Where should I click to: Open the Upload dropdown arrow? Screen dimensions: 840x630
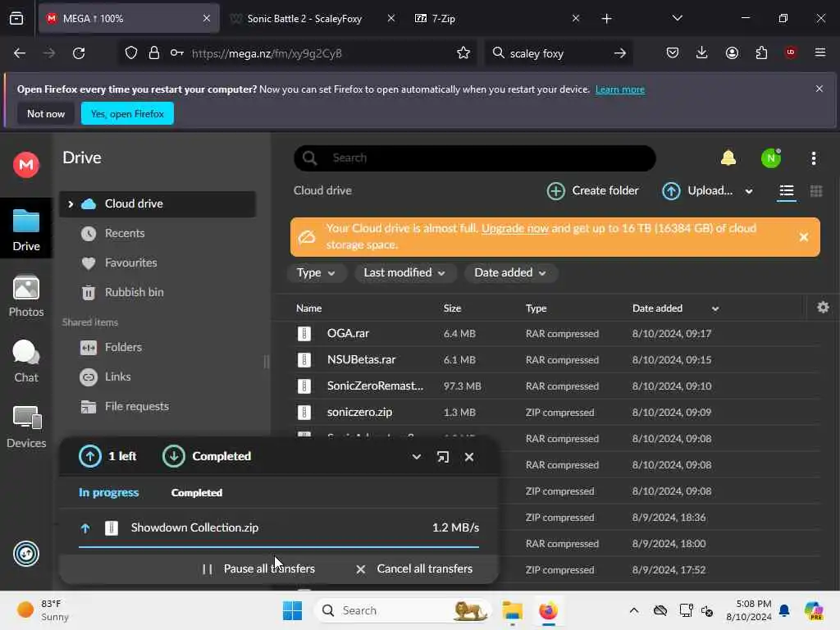tap(749, 191)
